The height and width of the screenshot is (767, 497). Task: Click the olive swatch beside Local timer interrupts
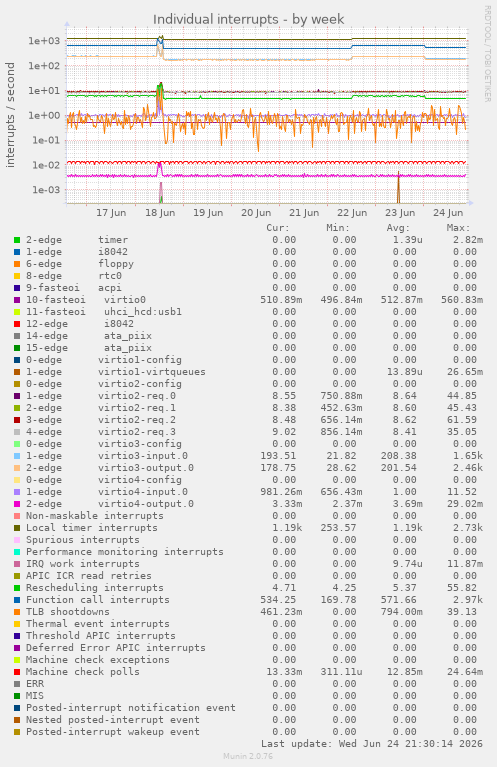17,528
